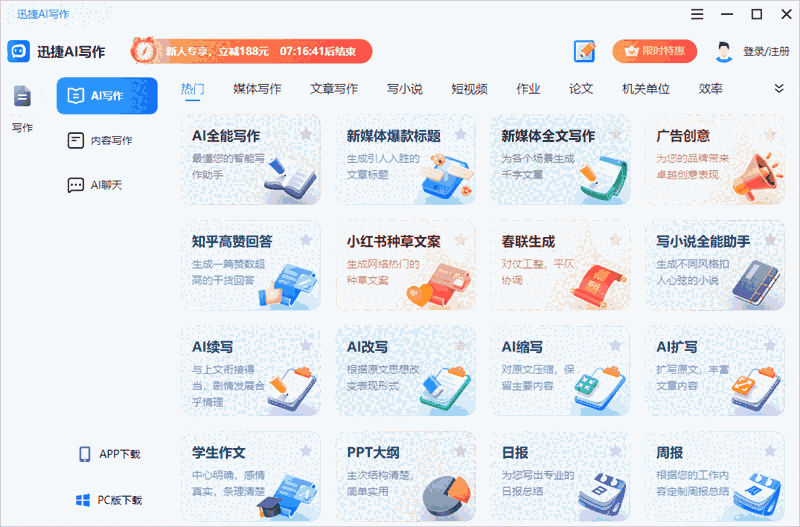Toggle favorite star on AI全能写作 card
This screenshot has height=527, width=800.
tap(306, 134)
